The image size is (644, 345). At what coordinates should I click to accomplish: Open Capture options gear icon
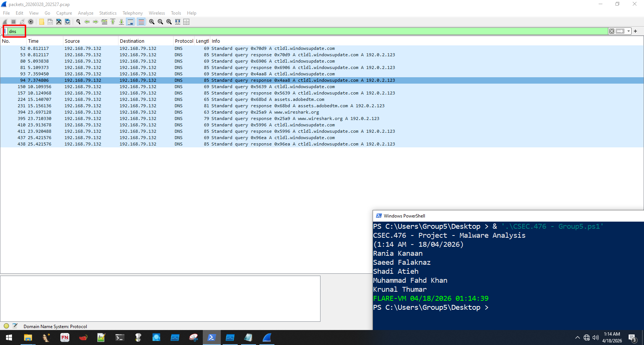click(x=31, y=22)
